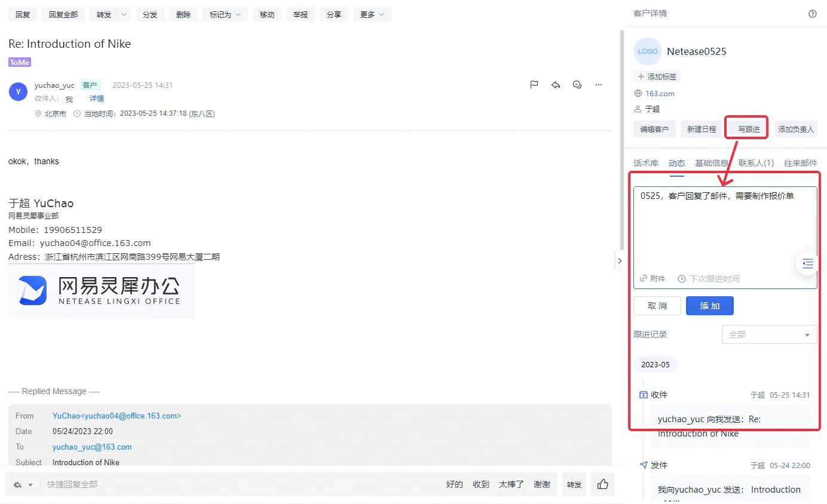The image size is (827, 504).
Task: Click the 谢谢 quick reply
Action: click(x=542, y=484)
